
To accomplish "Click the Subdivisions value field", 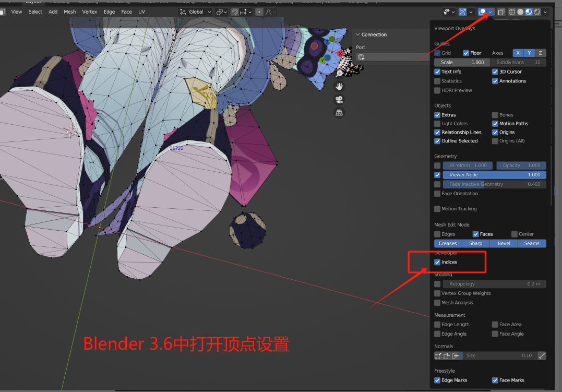I will point(518,63).
